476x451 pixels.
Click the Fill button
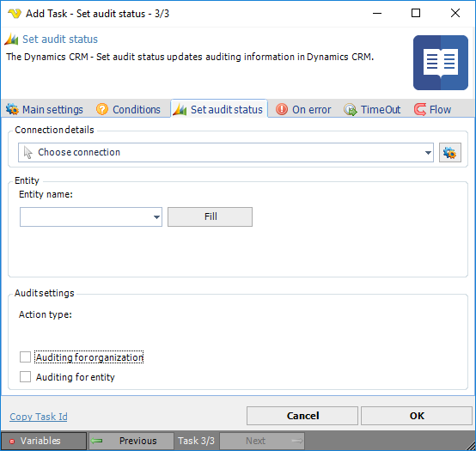210,216
